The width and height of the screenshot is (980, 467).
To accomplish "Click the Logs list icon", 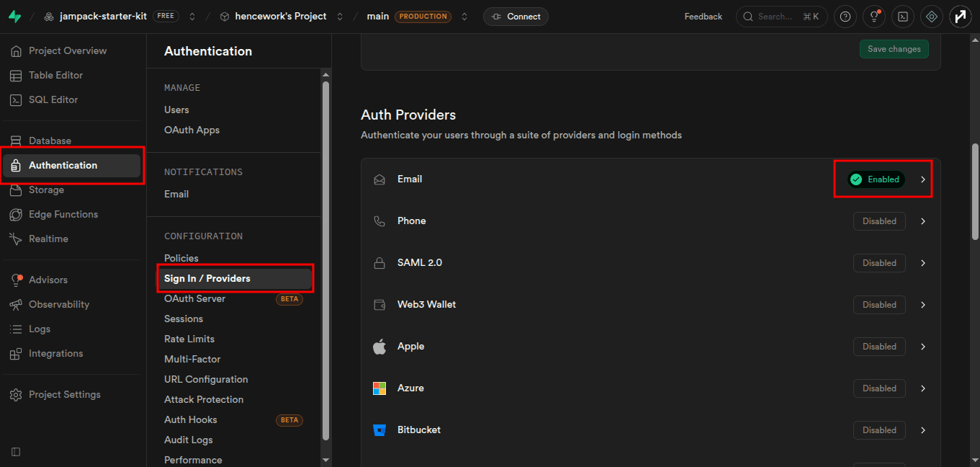I will 16,329.
